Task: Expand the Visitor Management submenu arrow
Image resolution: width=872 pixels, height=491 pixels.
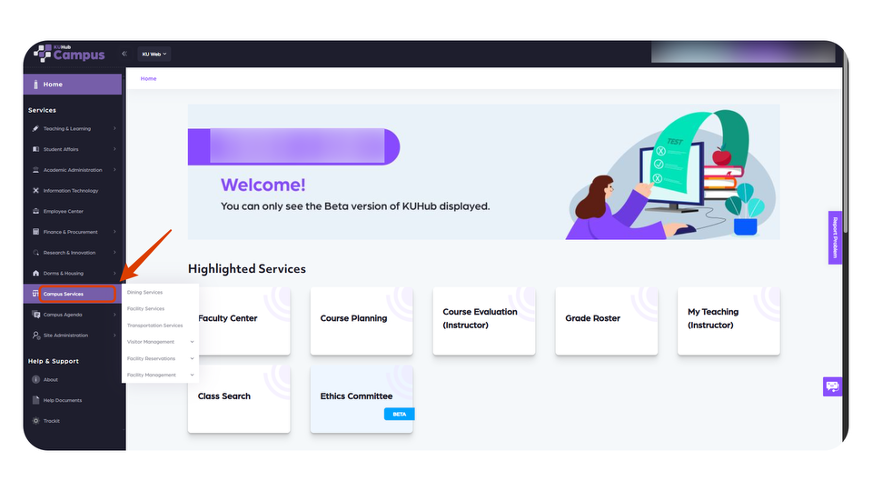Action: (192, 342)
